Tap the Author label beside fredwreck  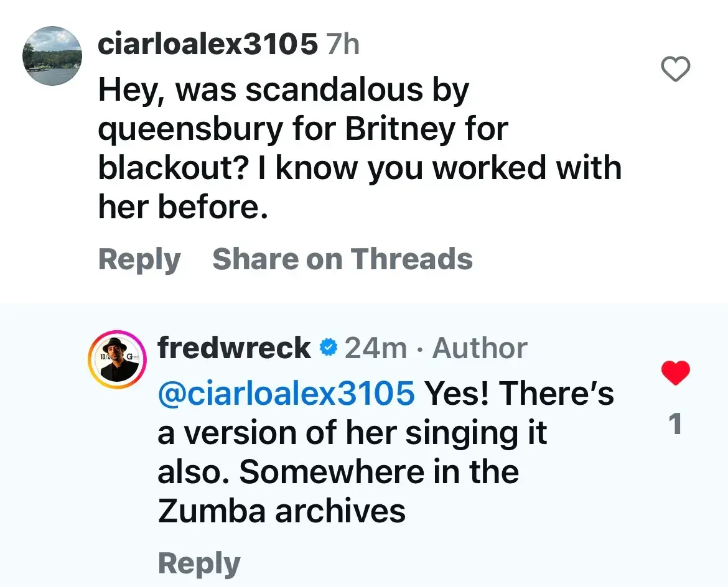click(x=480, y=348)
